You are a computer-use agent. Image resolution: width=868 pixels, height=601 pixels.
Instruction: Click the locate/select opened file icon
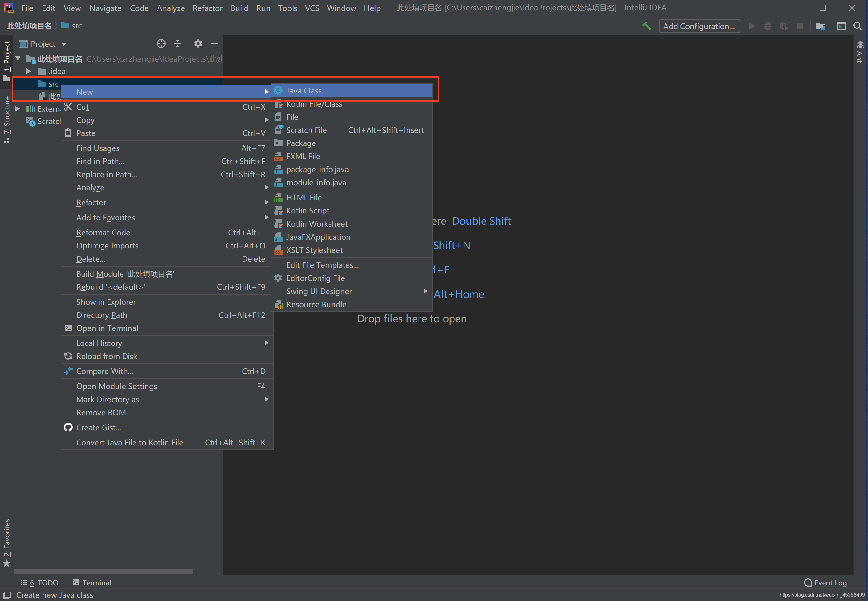click(161, 44)
